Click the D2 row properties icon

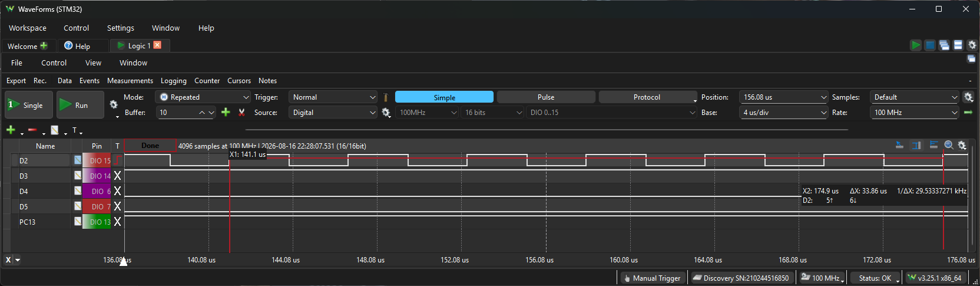coord(78,160)
